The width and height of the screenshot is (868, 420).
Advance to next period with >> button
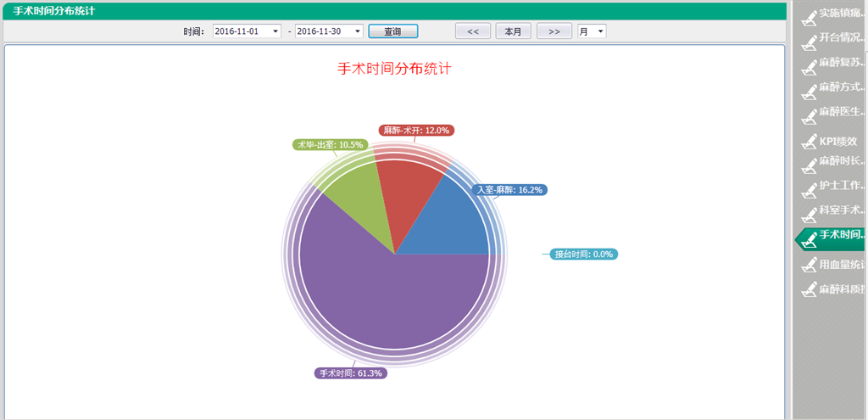554,31
